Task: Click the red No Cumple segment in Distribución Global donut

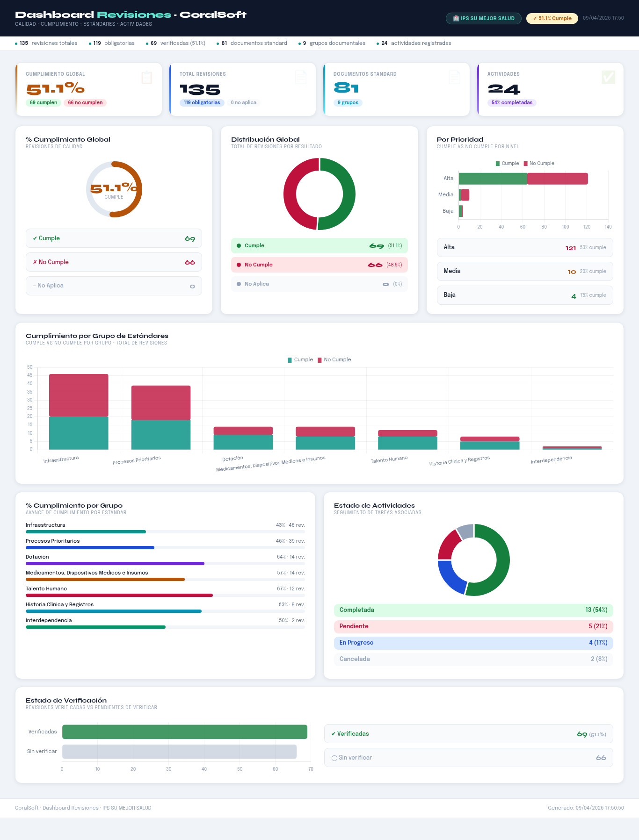Action: coord(290,194)
